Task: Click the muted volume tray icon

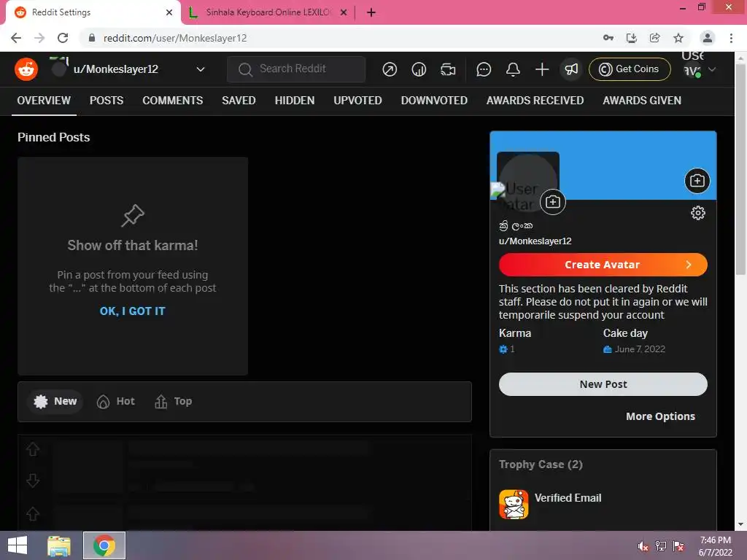Action: [x=643, y=546]
